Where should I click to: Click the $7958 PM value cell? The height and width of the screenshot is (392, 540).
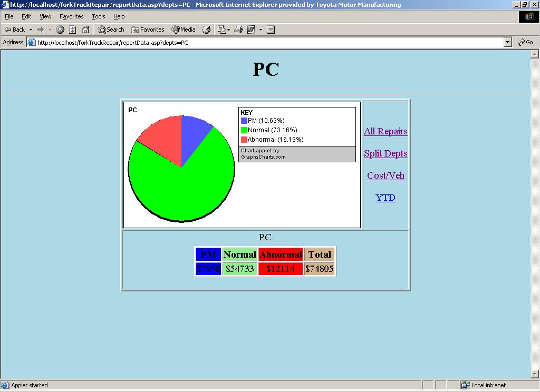208,269
